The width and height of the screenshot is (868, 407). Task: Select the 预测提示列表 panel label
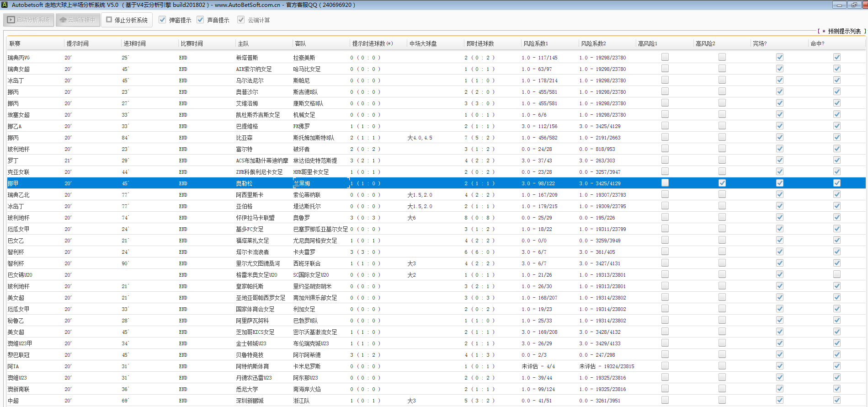point(844,31)
